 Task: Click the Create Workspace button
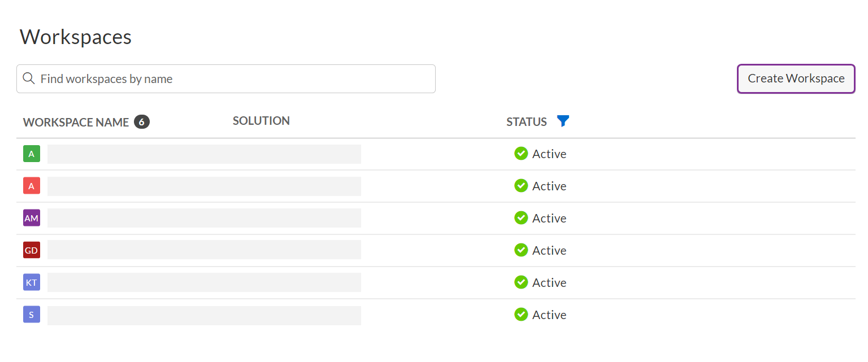[796, 78]
